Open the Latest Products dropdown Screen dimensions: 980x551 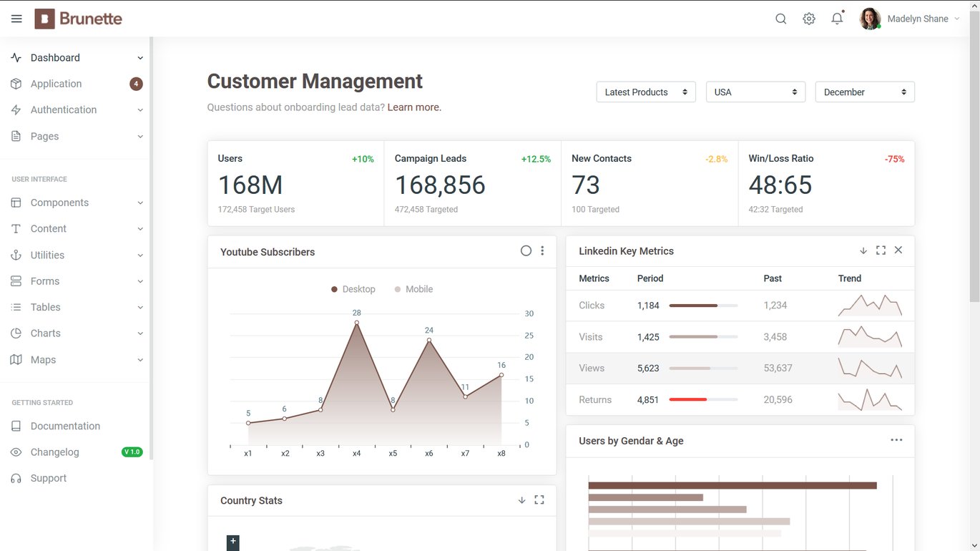pos(646,92)
